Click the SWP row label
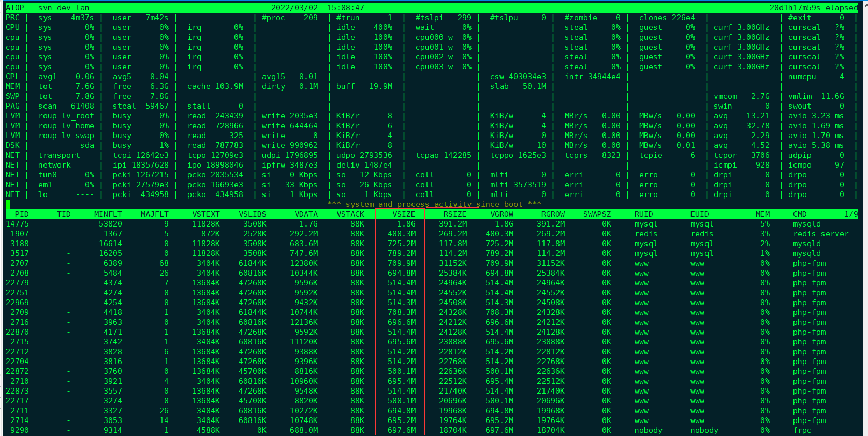 pos(12,96)
